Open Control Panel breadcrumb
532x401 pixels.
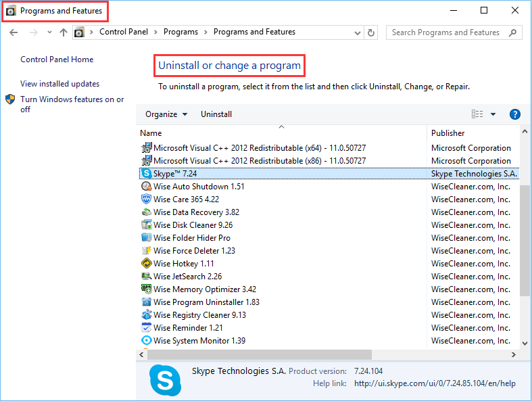(124, 32)
